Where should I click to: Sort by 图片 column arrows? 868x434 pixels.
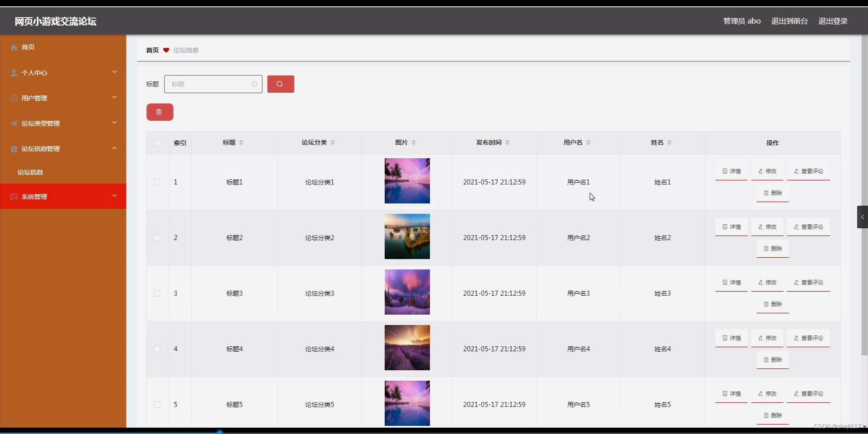(414, 142)
